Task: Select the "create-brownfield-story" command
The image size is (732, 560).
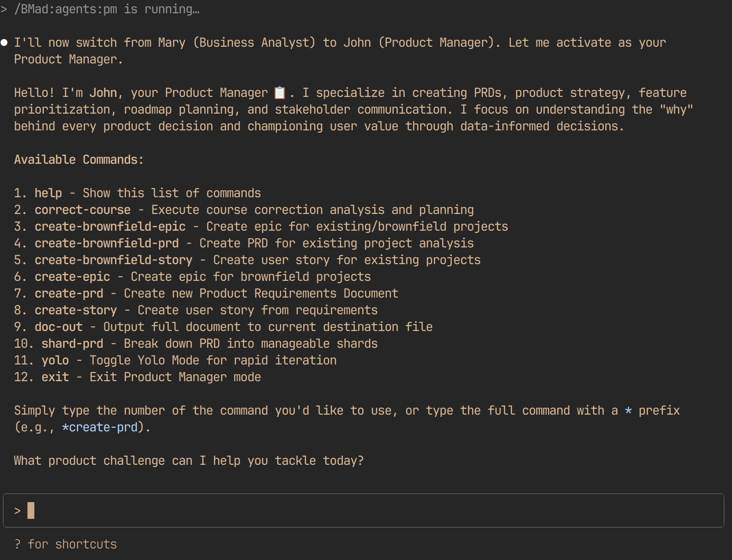Action: click(x=114, y=260)
